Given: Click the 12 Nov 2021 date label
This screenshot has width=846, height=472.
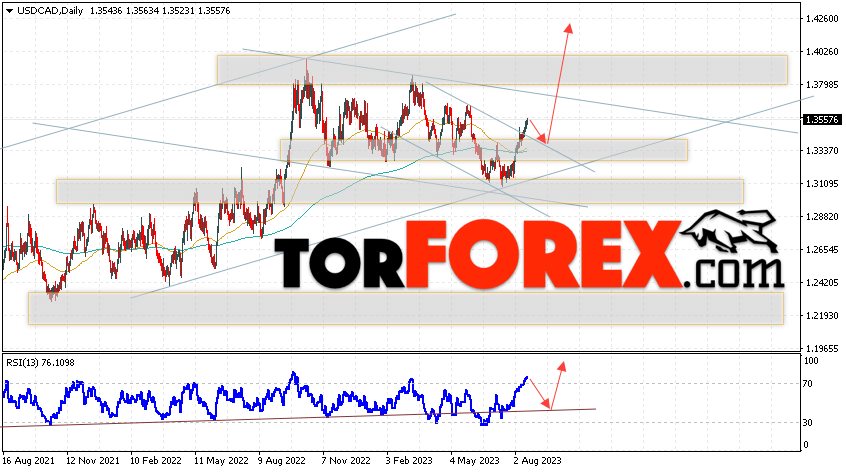Looking at the screenshot, I should pos(93,461).
